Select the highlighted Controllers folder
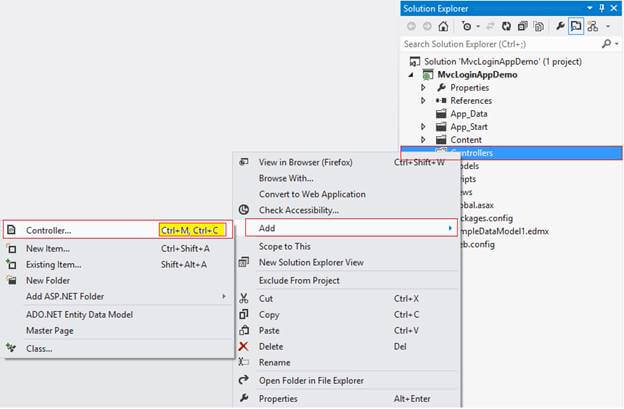 click(x=511, y=153)
